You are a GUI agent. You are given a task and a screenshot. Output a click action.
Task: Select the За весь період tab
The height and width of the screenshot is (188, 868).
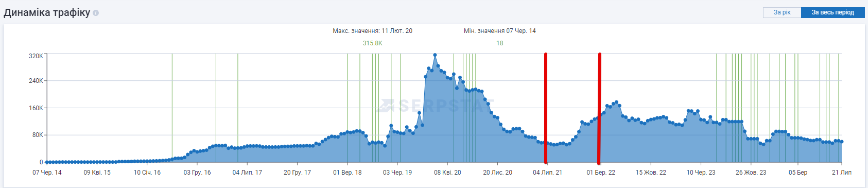pos(832,12)
